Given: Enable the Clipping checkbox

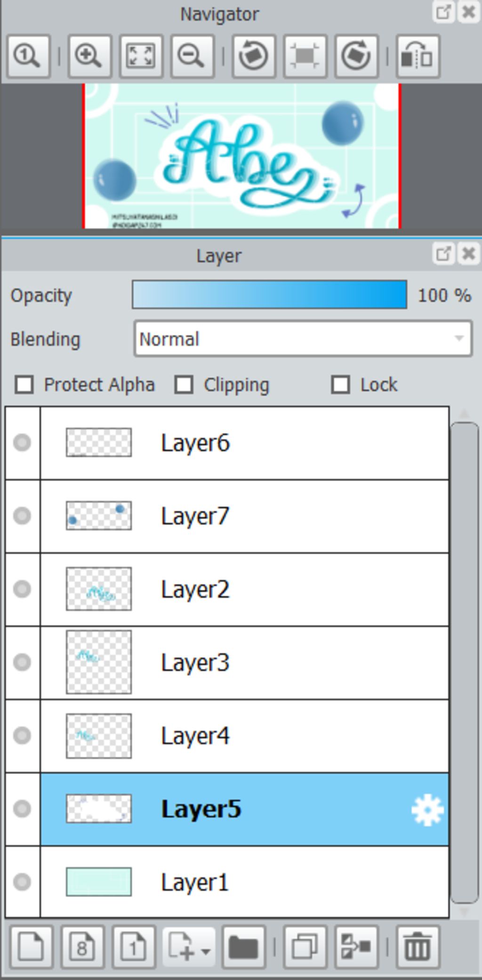Looking at the screenshot, I should tap(184, 385).
